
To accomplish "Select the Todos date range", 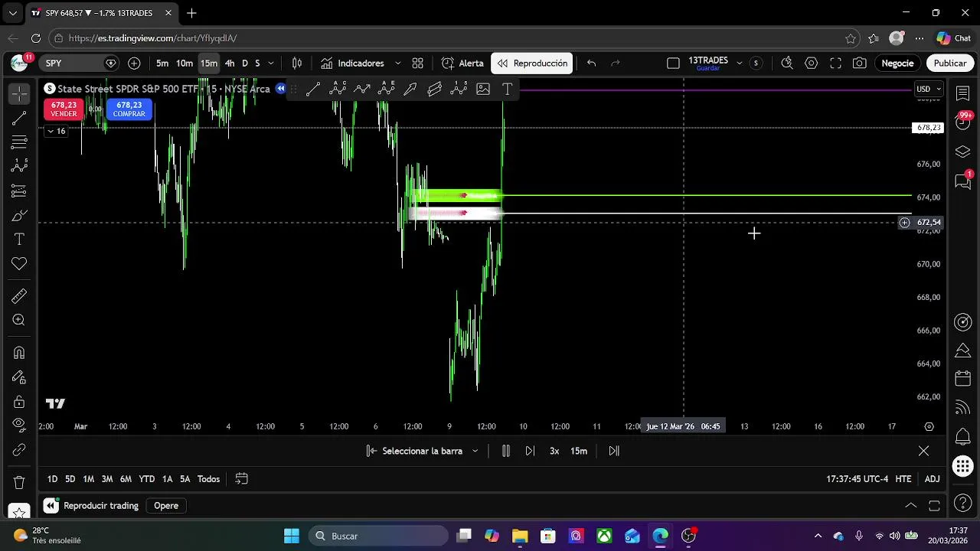I will click(208, 479).
